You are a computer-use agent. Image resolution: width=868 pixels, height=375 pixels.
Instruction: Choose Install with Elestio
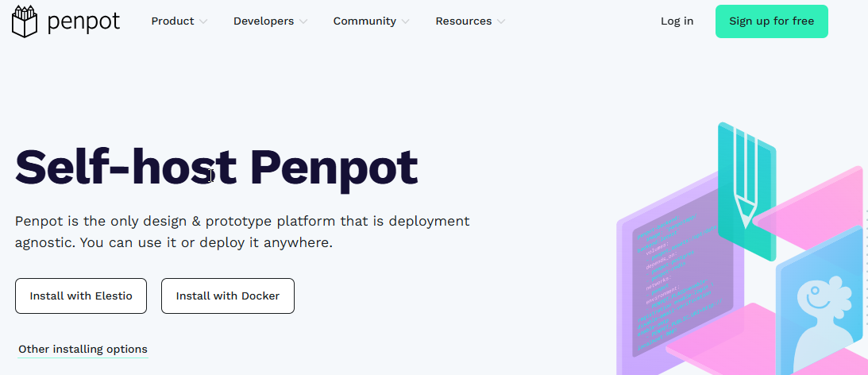[x=81, y=296]
